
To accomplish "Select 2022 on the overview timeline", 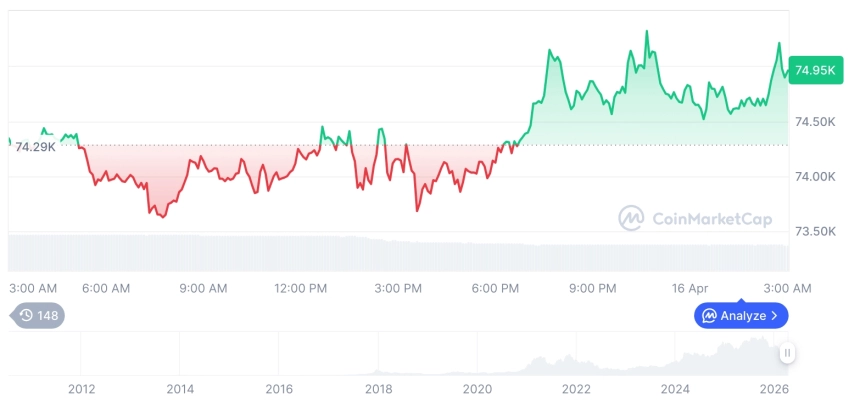I will tap(576, 388).
